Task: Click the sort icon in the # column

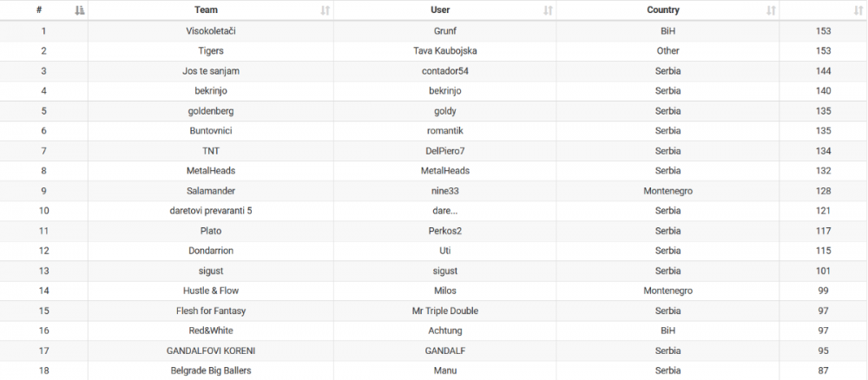Action: 80,10
